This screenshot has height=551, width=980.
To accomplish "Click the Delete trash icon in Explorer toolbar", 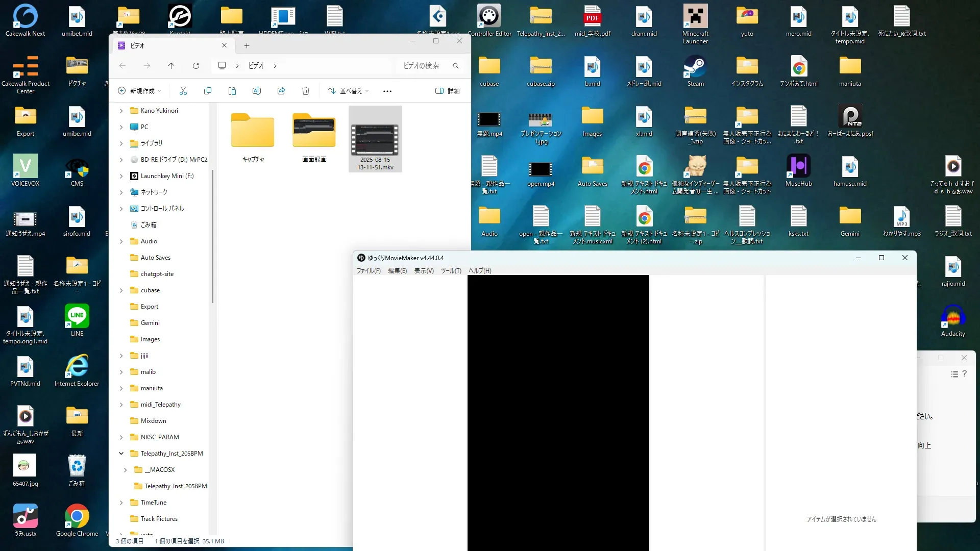I will pyautogui.click(x=306, y=91).
